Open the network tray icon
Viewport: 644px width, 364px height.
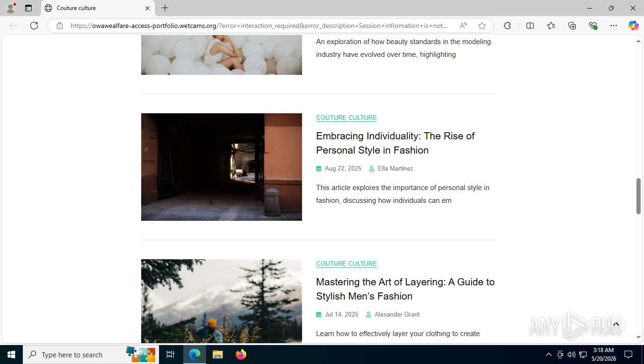pyautogui.click(x=583, y=355)
